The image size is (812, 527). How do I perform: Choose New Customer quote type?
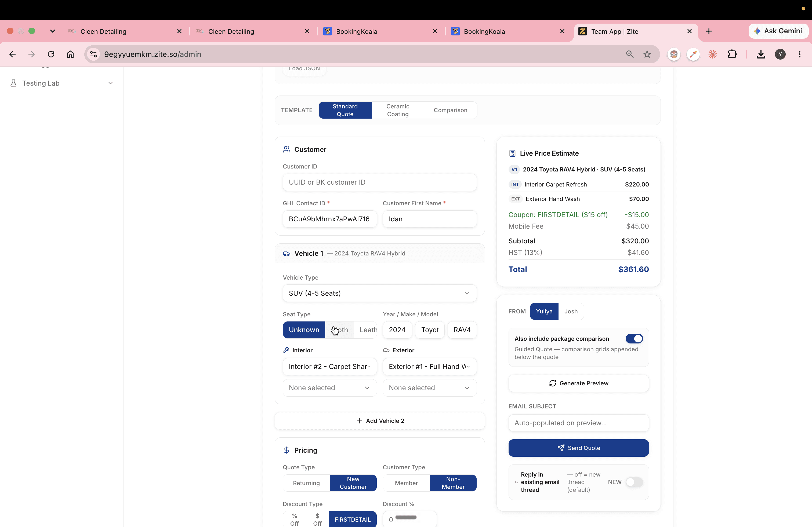tap(353, 483)
